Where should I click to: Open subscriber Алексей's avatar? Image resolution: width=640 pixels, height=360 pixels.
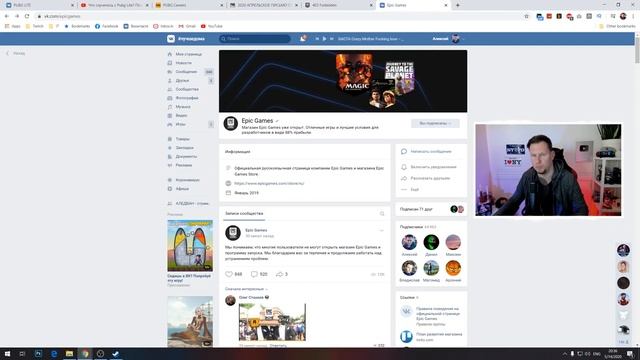point(409,242)
